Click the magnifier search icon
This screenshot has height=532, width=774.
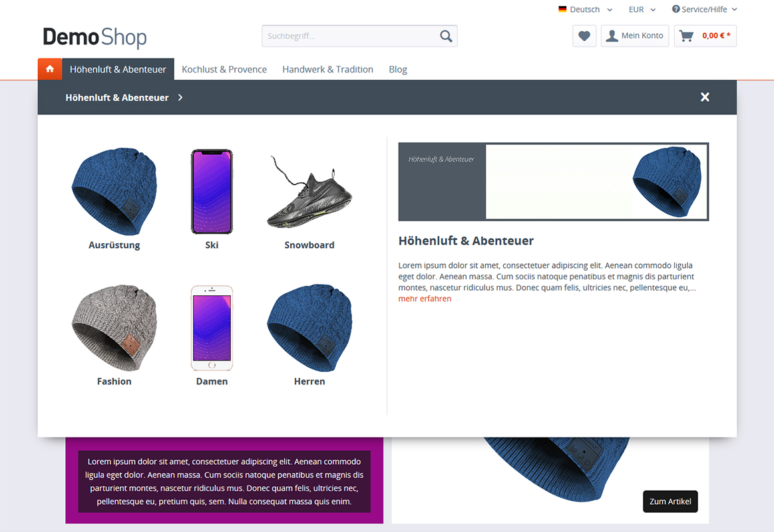[446, 36]
